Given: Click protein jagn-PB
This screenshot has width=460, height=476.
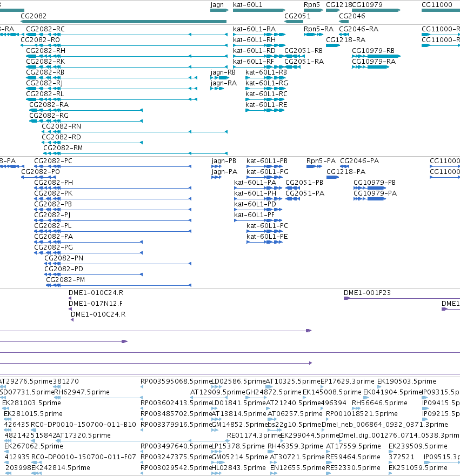Looking at the screenshot, I should 224,161.
